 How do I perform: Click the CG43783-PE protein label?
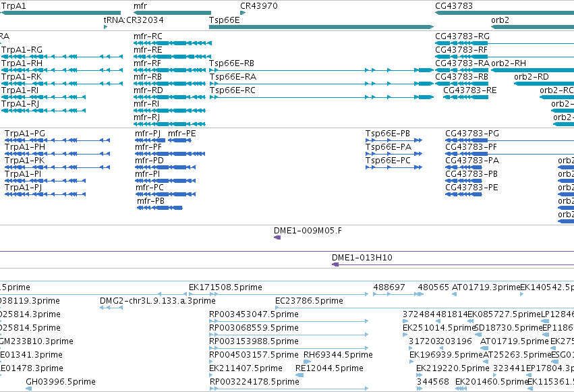tap(471, 188)
